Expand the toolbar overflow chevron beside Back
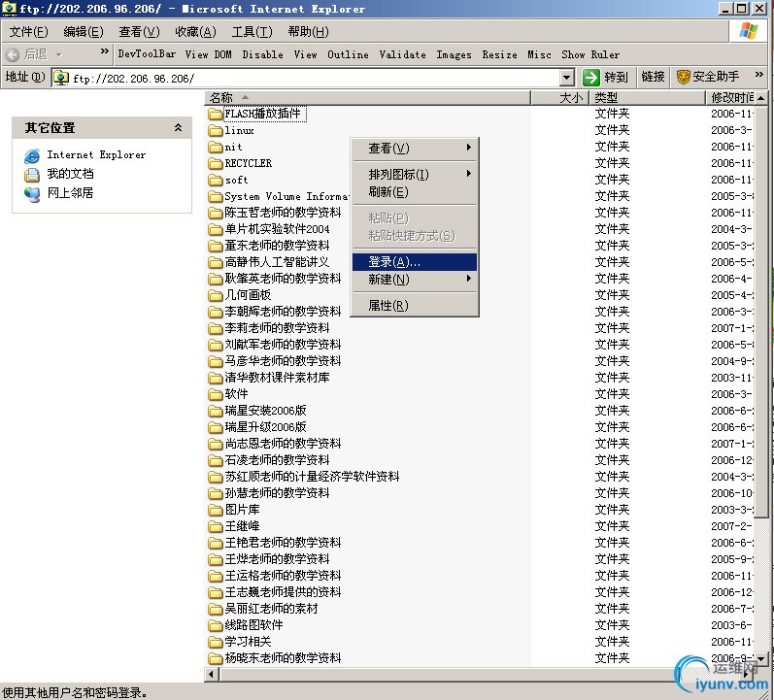 click(x=104, y=51)
